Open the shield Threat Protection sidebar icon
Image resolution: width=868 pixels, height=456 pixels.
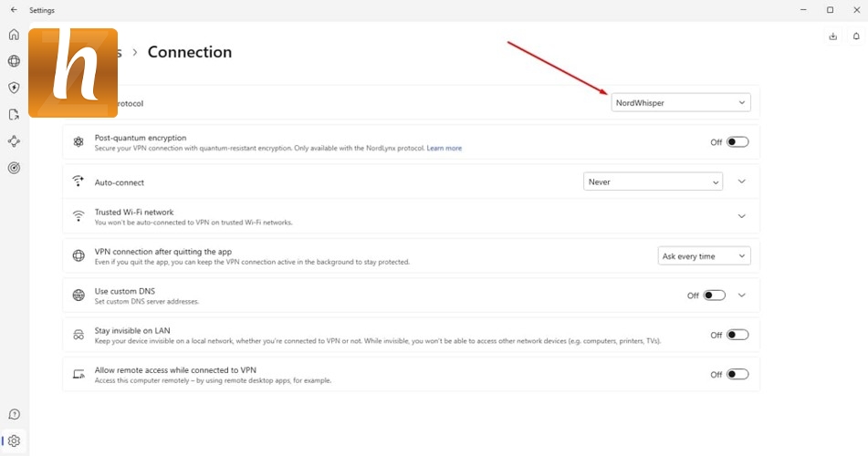click(x=14, y=88)
